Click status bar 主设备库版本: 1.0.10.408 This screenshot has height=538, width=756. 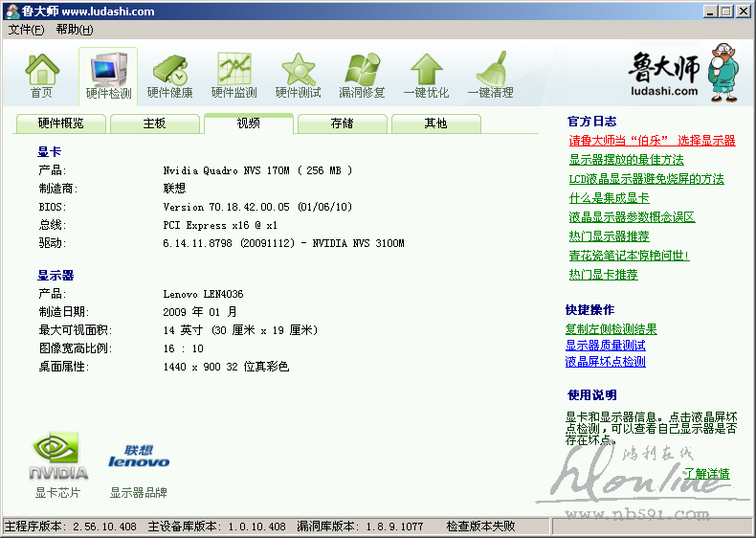point(217,527)
